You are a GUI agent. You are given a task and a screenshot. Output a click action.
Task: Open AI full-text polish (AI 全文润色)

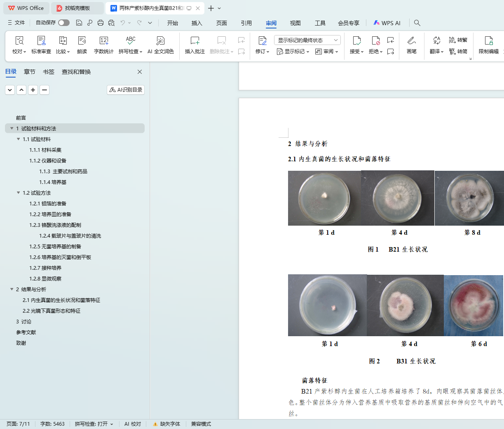click(160, 41)
